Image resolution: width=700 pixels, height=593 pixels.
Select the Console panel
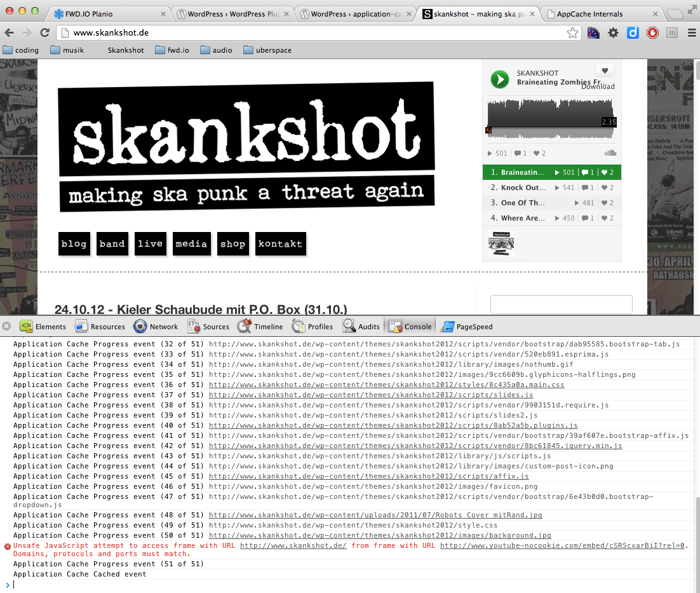[x=410, y=327]
